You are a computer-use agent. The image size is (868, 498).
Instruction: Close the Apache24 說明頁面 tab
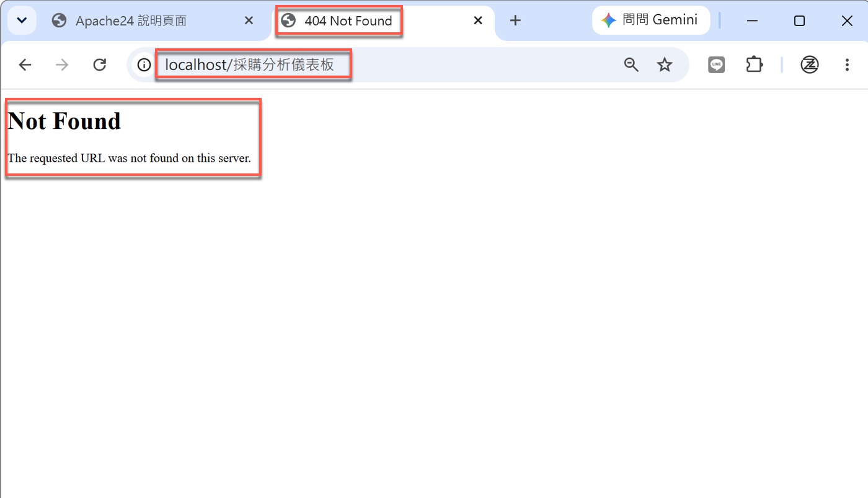coord(249,20)
